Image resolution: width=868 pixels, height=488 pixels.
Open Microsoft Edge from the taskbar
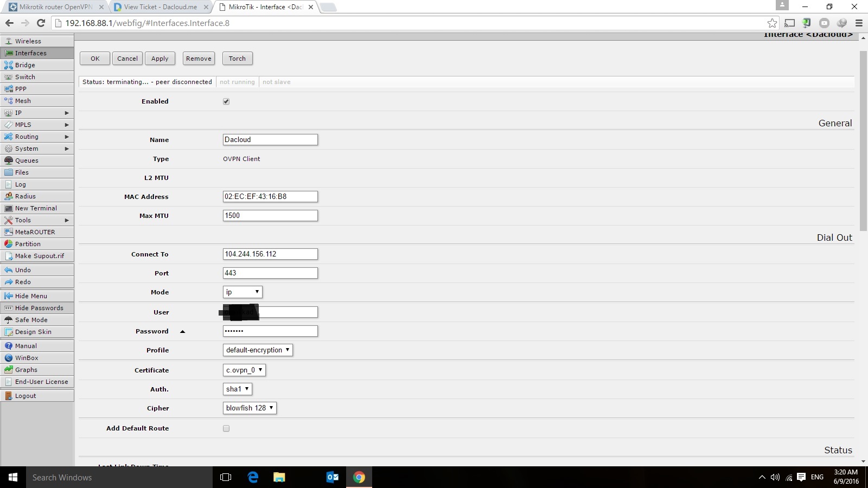point(253,477)
